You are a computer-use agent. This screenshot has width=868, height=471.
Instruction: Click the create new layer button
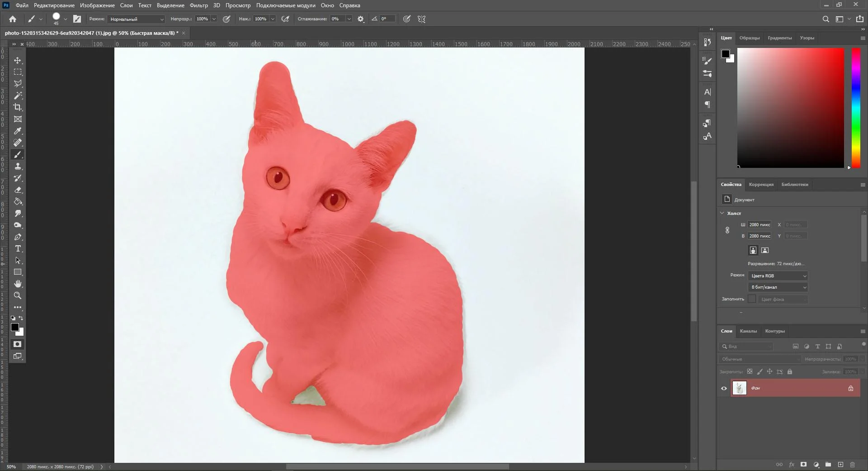840,465
